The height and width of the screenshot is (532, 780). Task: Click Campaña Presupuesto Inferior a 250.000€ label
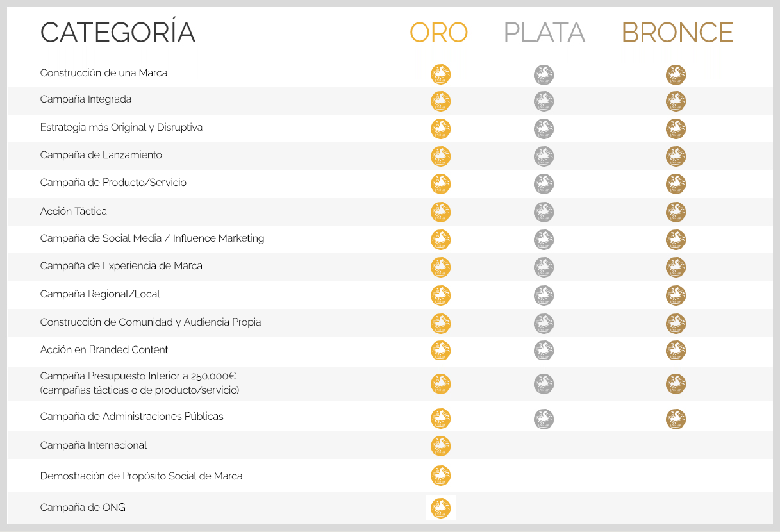(138, 376)
